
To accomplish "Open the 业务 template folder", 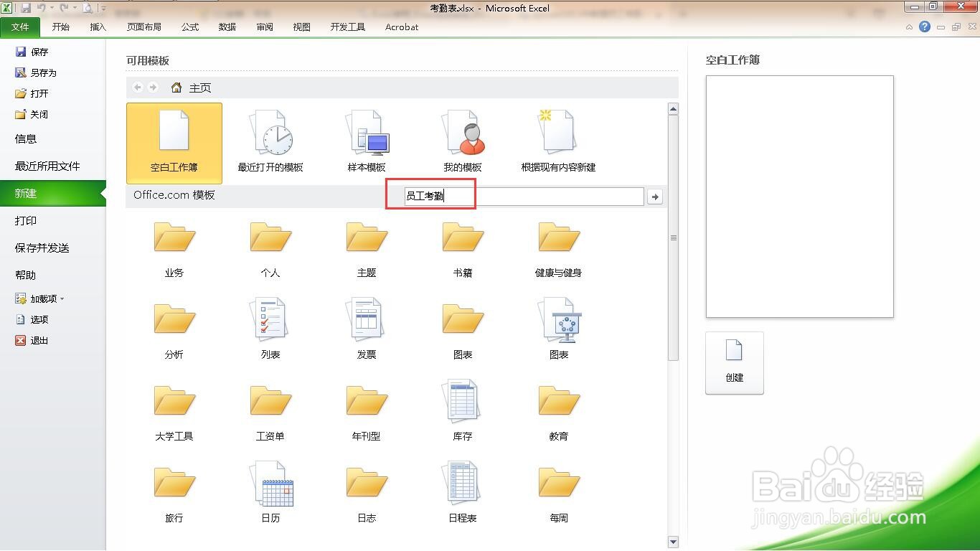I will point(174,248).
